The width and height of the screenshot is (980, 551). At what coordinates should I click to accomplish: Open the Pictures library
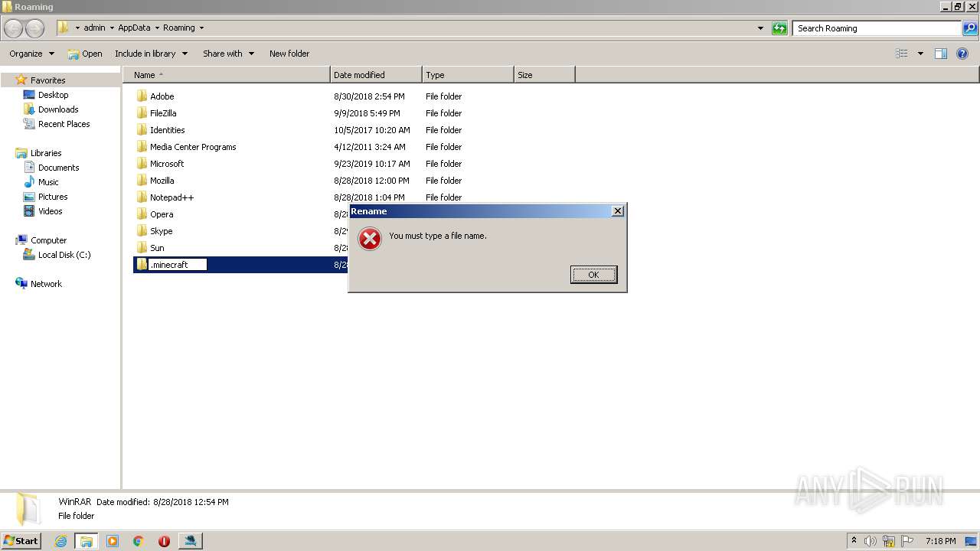click(x=53, y=197)
